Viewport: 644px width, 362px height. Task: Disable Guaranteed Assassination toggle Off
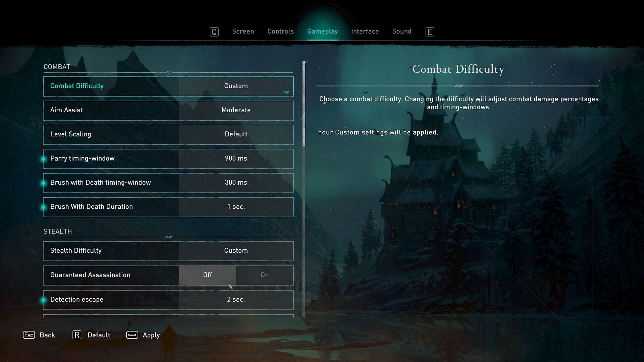pyautogui.click(x=207, y=275)
